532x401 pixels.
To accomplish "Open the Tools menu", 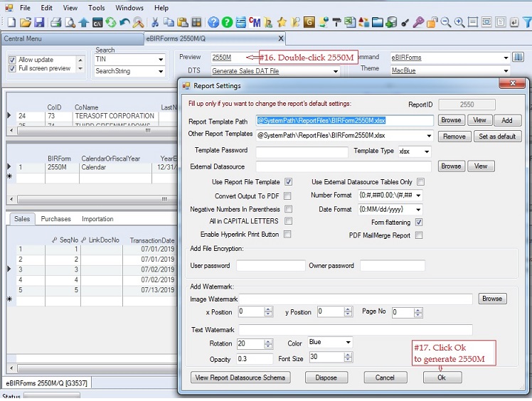I will click(x=97, y=7).
